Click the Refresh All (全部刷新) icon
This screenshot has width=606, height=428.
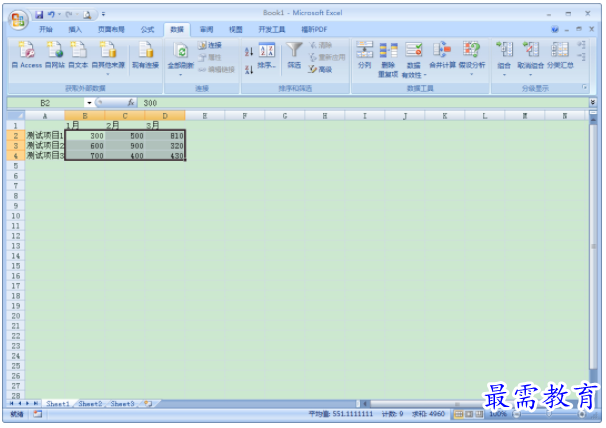click(x=180, y=51)
